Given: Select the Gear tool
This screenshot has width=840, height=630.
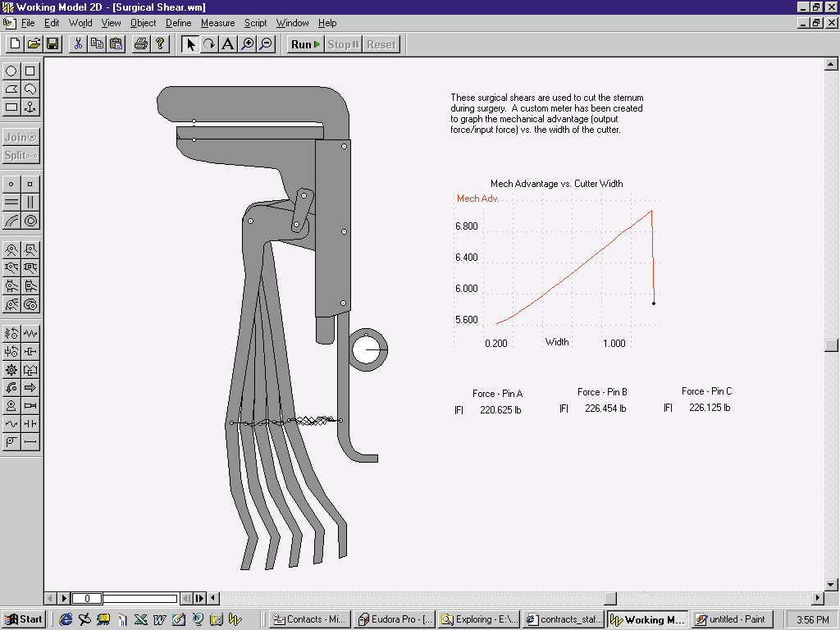Looking at the screenshot, I should pyautogui.click(x=11, y=370).
